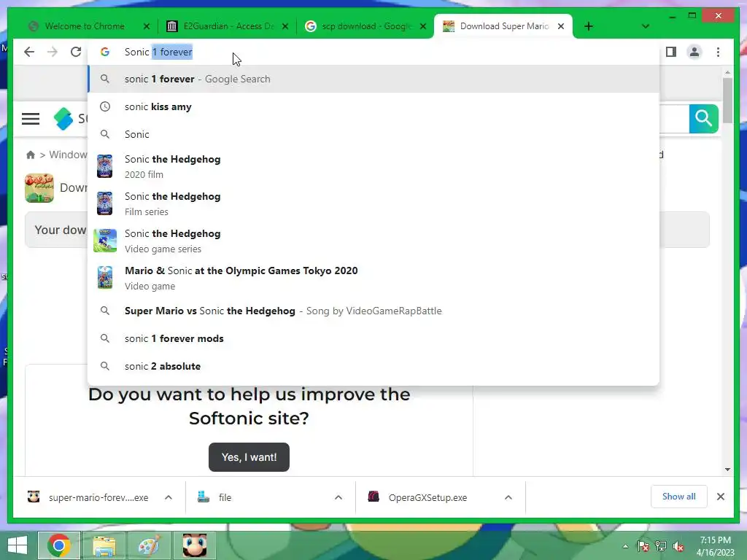747x560 pixels.
Task: Click the Film series poster thumbnail
Action: click(105, 203)
